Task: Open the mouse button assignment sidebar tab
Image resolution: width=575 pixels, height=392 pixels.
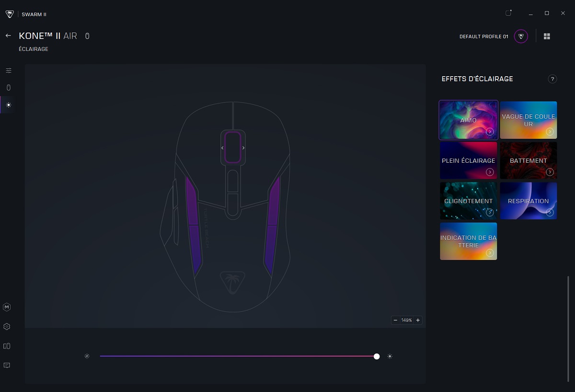Action: [8, 88]
